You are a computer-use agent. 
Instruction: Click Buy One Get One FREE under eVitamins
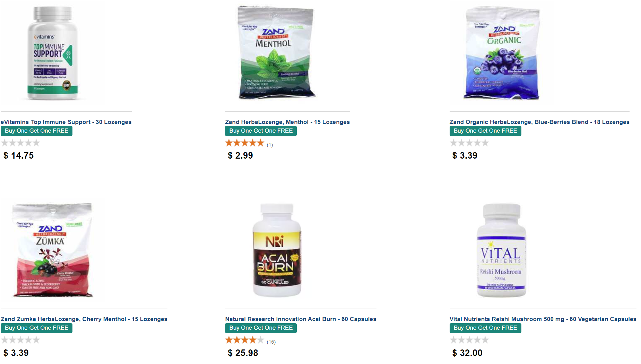[36, 131]
